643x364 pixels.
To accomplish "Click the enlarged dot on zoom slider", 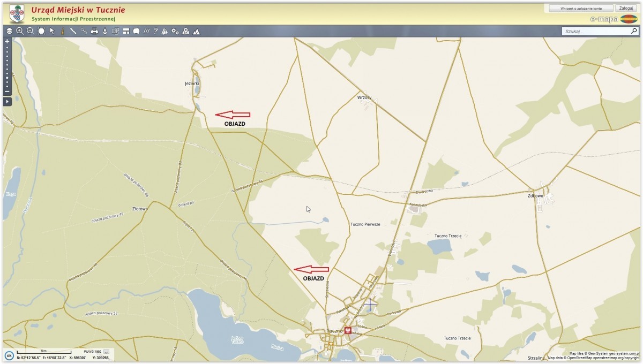I will pos(7,78).
